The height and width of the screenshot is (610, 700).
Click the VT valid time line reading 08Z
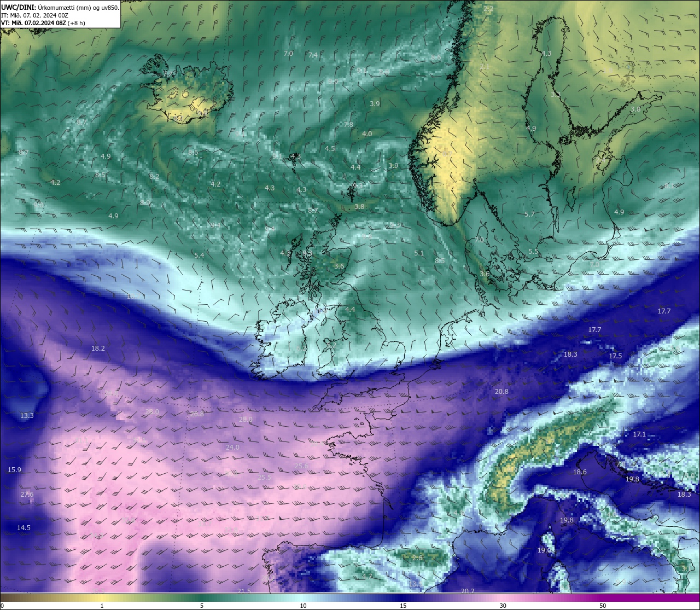[x=43, y=23]
